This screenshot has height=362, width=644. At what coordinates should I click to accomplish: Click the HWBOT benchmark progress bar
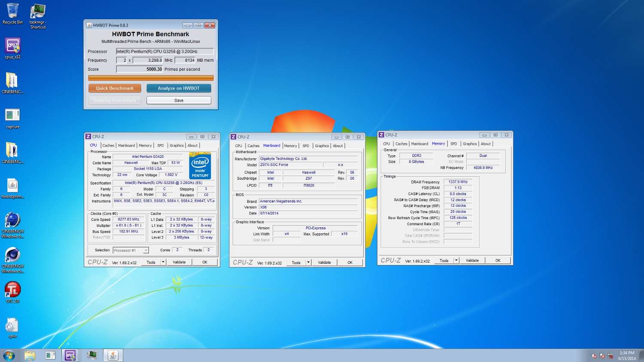tap(151, 78)
